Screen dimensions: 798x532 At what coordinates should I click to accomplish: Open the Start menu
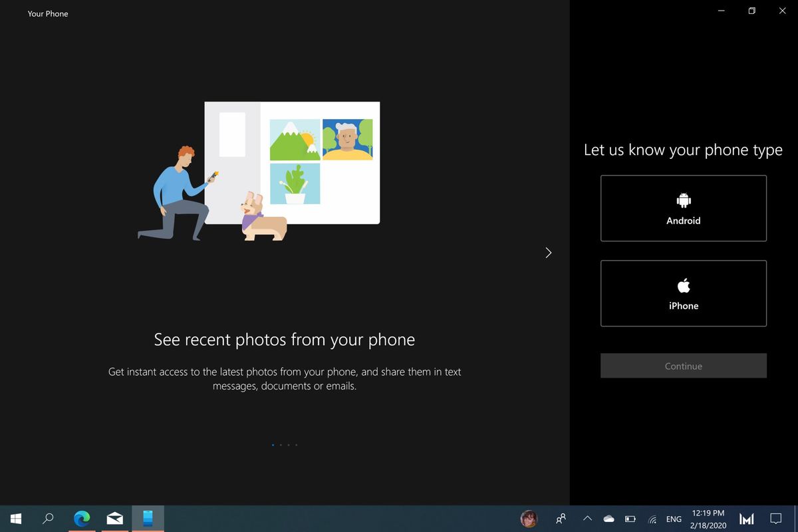pyautogui.click(x=15, y=518)
